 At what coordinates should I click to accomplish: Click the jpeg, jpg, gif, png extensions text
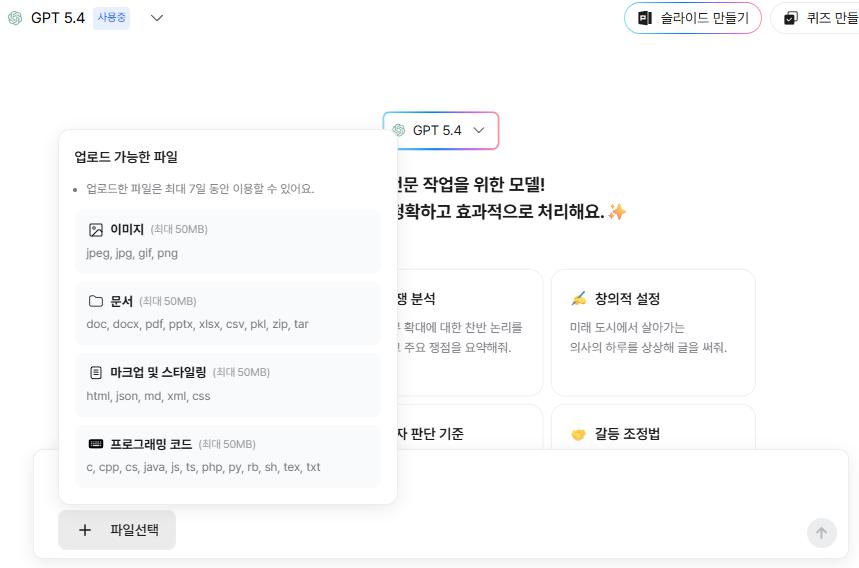coord(132,254)
